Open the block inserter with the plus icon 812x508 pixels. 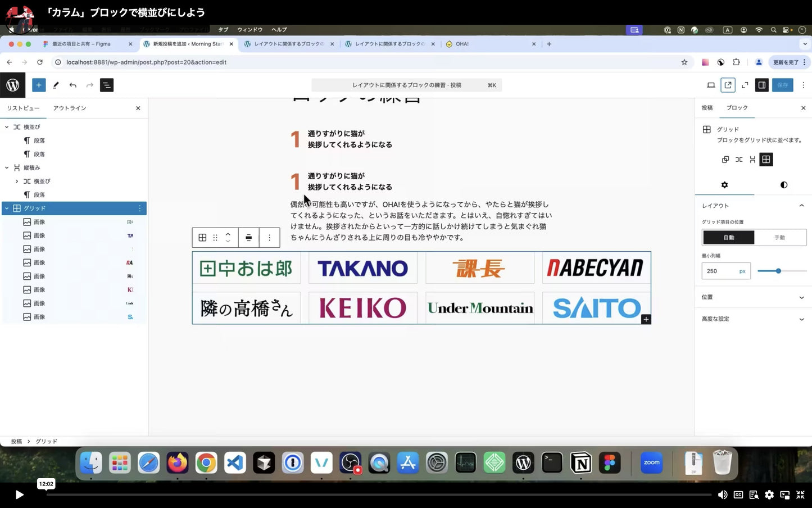38,85
